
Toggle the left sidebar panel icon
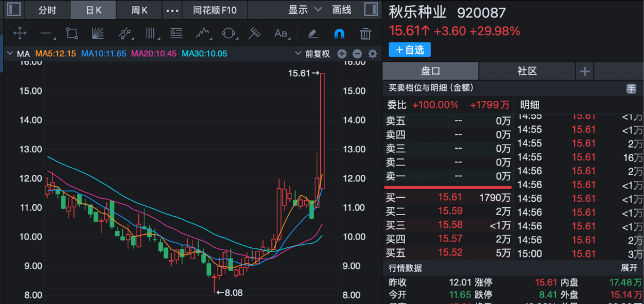pos(14,10)
